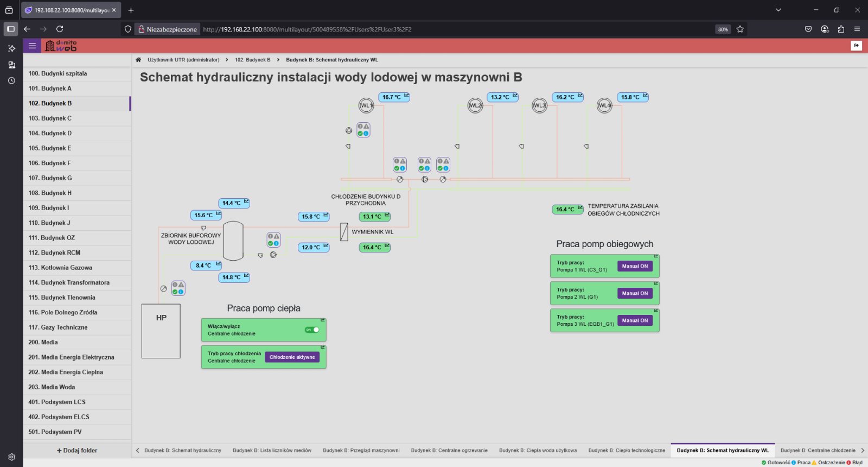Click the home icon in the breadcrumb
Viewport: 868px width, 467px height.
click(138, 60)
